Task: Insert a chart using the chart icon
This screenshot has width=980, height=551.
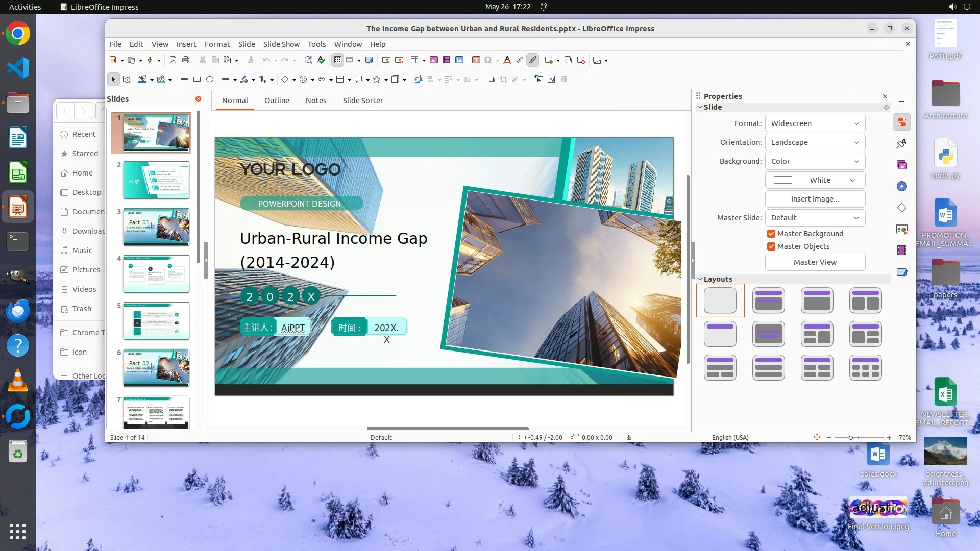Action: pyautogui.click(x=459, y=60)
